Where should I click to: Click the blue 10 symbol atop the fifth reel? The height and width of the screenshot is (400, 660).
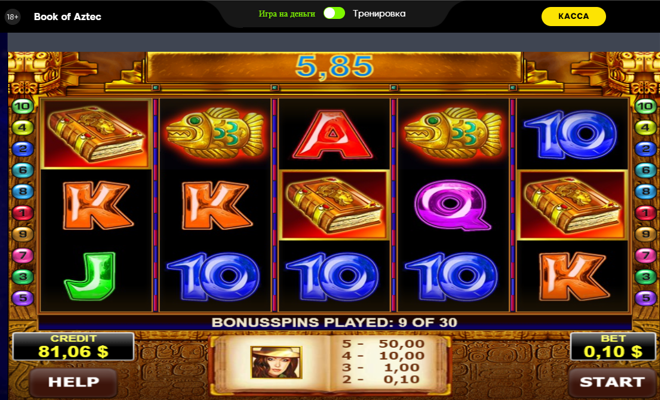[x=570, y=135]
